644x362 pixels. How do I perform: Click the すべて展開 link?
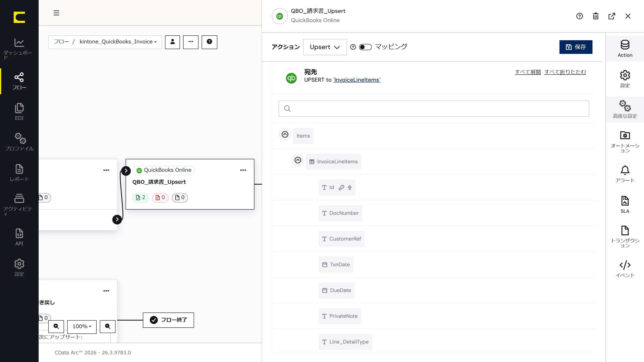(528, 72)
